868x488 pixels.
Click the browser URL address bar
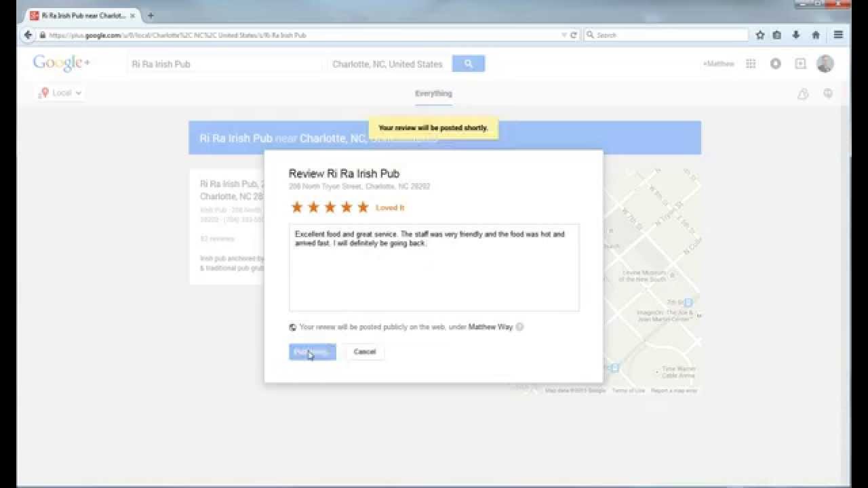[x=298, y=35]
